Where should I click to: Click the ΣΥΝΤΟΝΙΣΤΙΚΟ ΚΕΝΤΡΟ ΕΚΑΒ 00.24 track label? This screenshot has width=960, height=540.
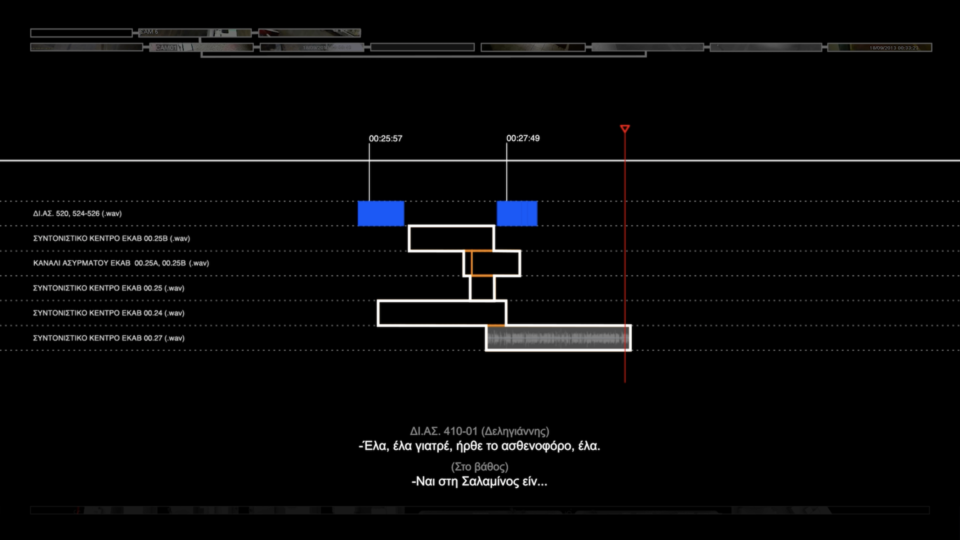[x=109, y=313]
